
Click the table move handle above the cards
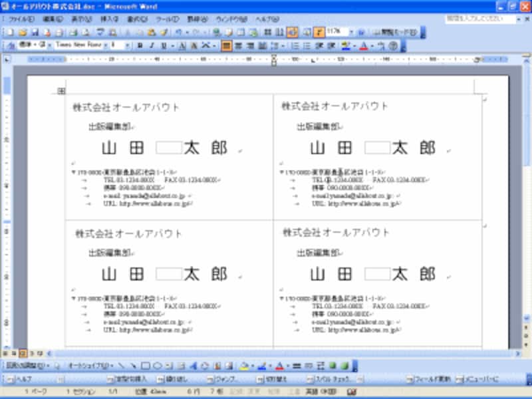(x=61, y=90)
